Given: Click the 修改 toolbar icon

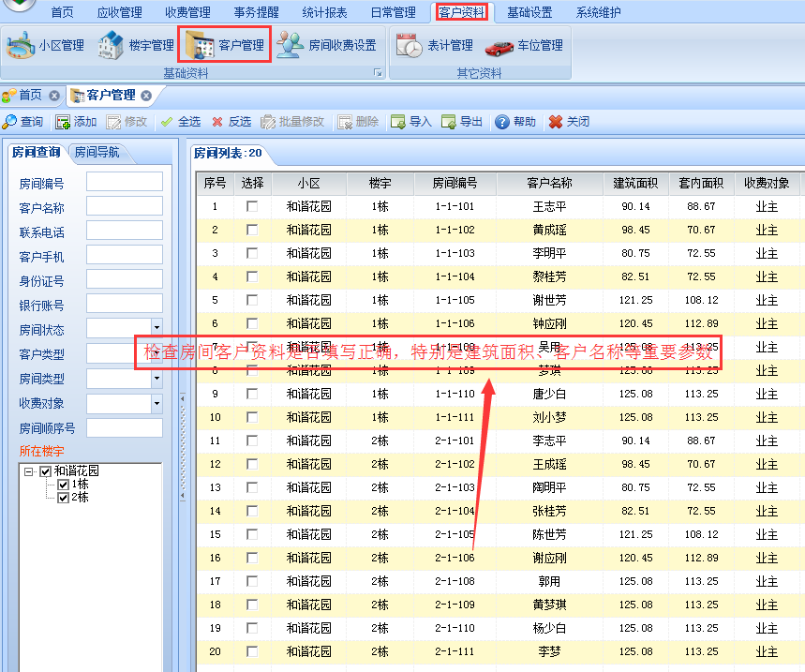Looking at the screenshot, I should pyautogui.click(x=113, y=122).
